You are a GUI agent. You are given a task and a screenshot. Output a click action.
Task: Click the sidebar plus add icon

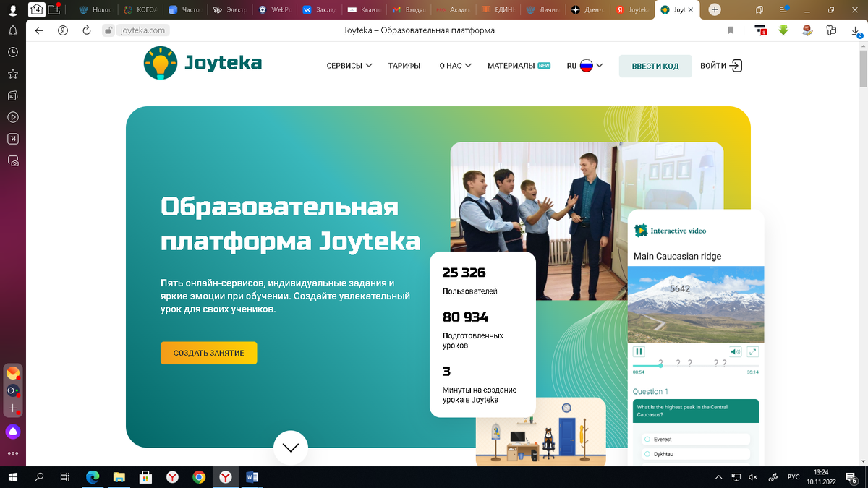(13, 408)
